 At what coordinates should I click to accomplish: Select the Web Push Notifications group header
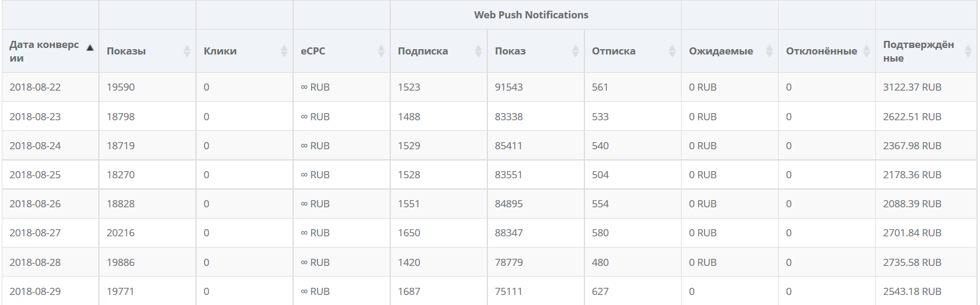pos(531,15)
